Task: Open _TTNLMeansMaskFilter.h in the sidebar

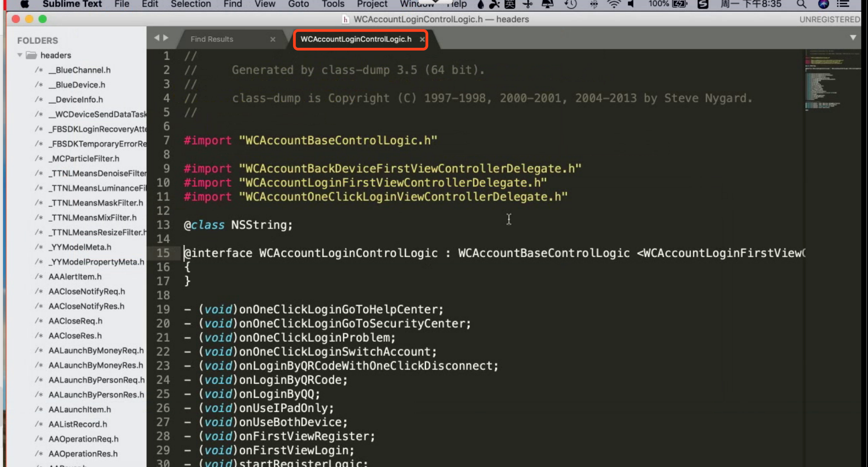Action: [x=96, y=203]
